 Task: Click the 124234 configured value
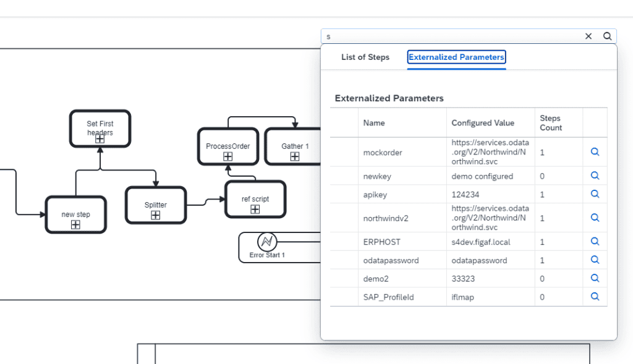click(x=465, y=195)
